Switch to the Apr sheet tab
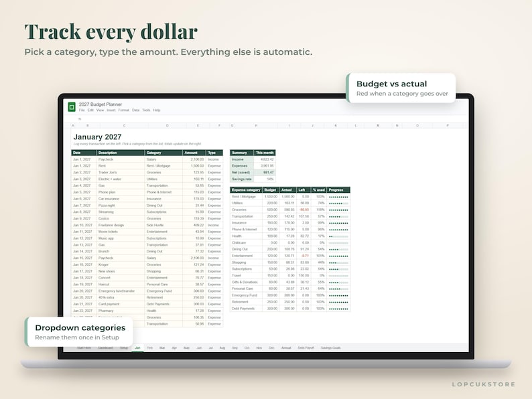The height and width of the screenshot is (399, 532). [174, 348]
